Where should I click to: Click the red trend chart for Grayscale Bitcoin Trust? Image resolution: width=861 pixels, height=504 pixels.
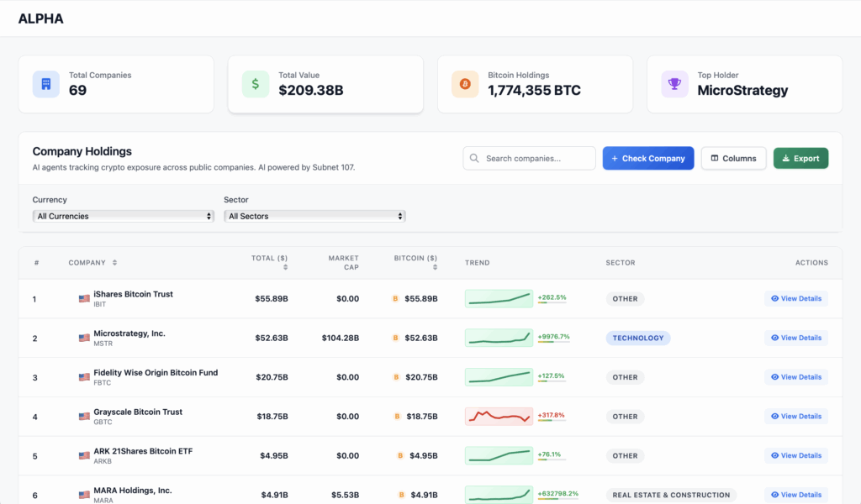[x=499, y=416]
